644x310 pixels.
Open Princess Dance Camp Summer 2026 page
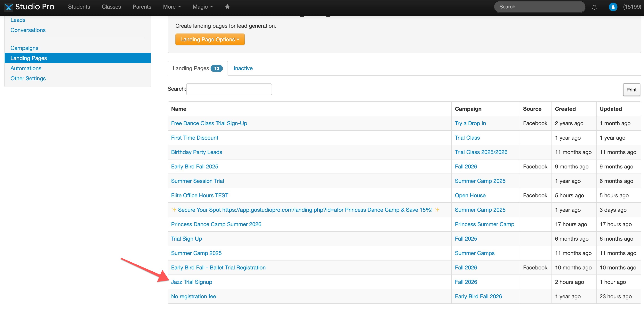(216, 224)
